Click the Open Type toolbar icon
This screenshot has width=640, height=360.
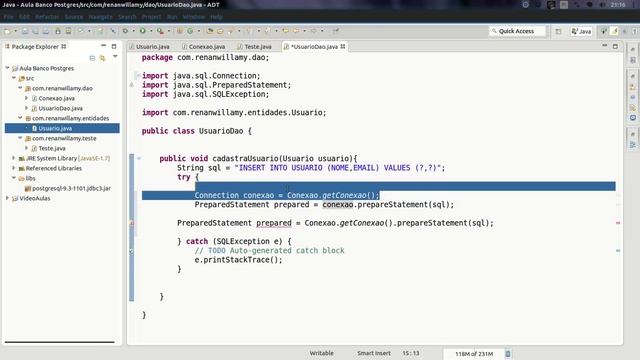(210, 31)
